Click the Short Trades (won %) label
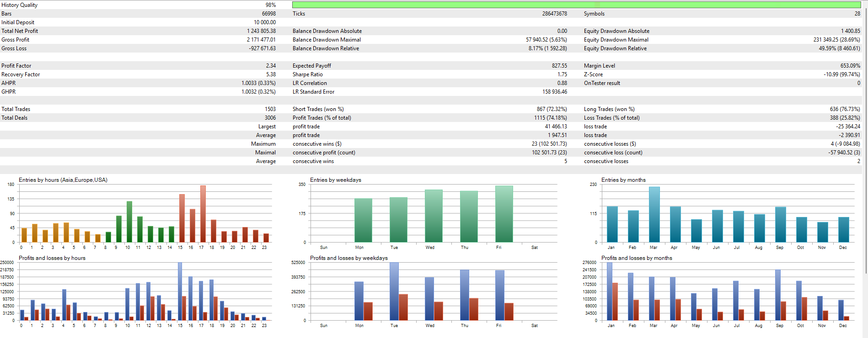 pyautogui.click(x=318, y=109)
